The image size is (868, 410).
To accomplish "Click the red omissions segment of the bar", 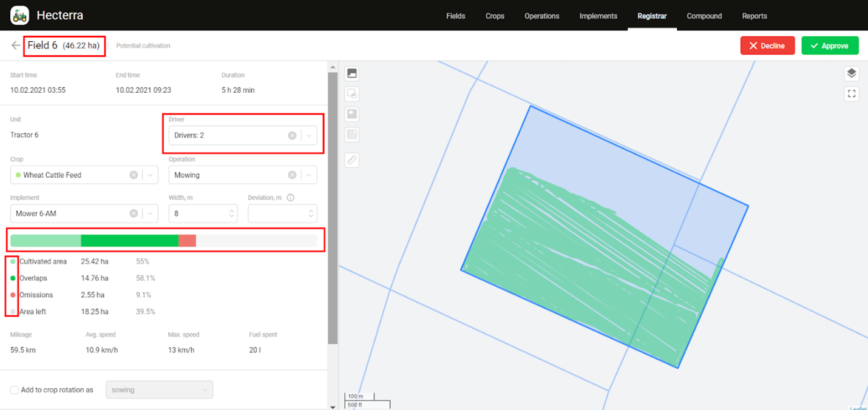I will tap(187, 241).
